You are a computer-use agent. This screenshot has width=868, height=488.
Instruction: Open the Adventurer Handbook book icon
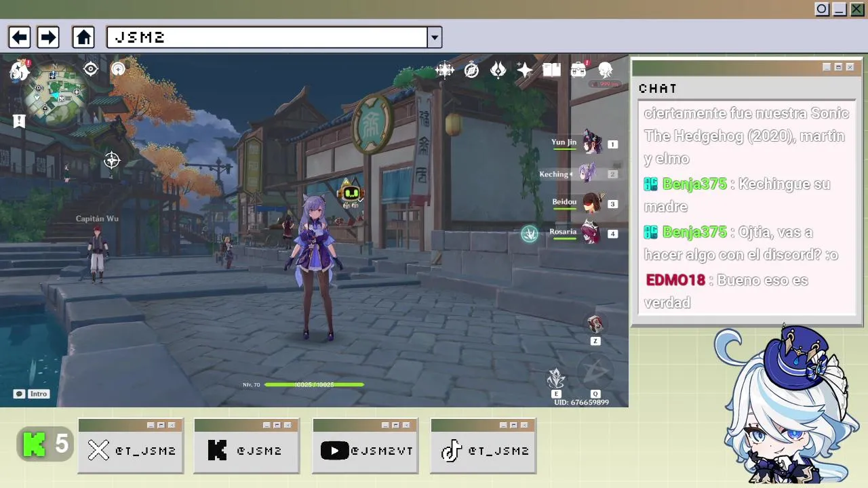551,70
